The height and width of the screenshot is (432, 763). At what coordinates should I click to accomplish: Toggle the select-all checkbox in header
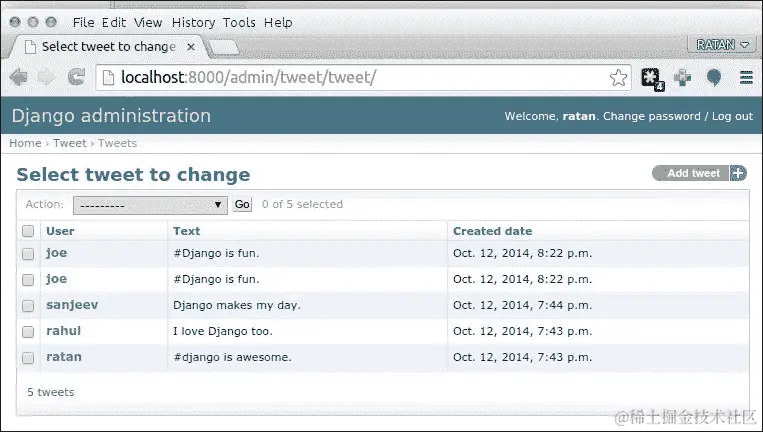point(28,231)
